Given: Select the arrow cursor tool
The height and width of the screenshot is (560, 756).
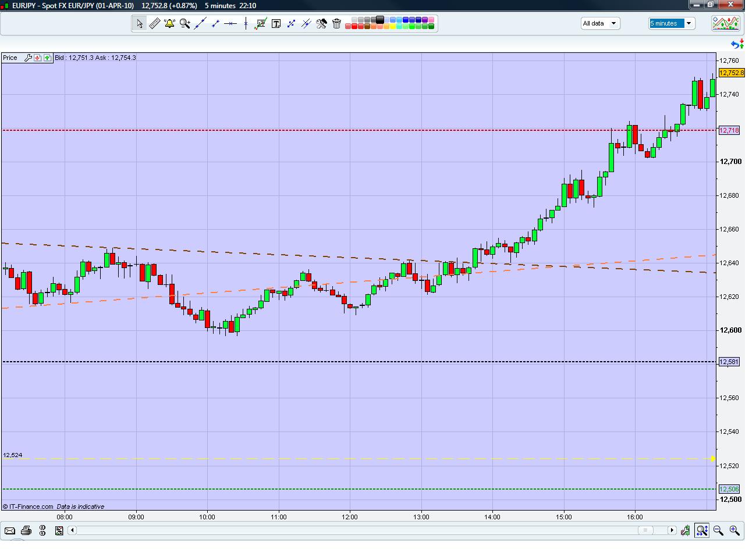Looking at the screenshot, I should click(x=139, y=24).
